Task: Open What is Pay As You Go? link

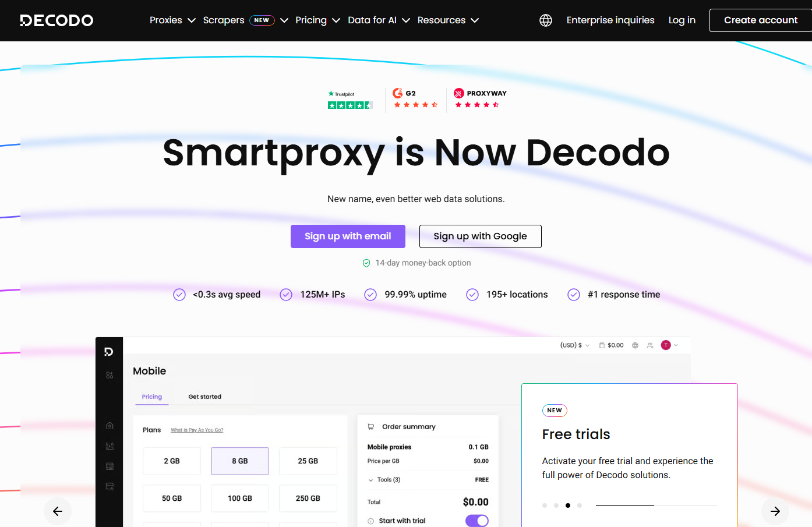Action: [197, 430]
